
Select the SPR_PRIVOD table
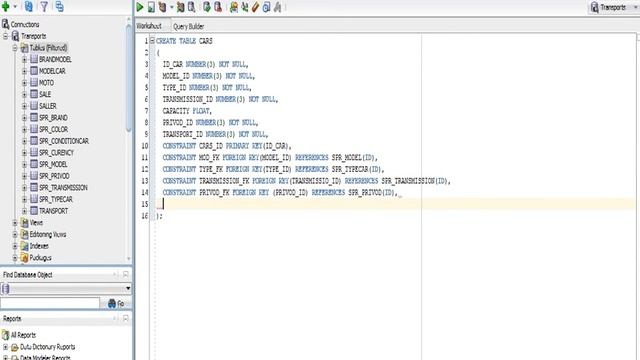pyautogui.click(x=54, y=176)
